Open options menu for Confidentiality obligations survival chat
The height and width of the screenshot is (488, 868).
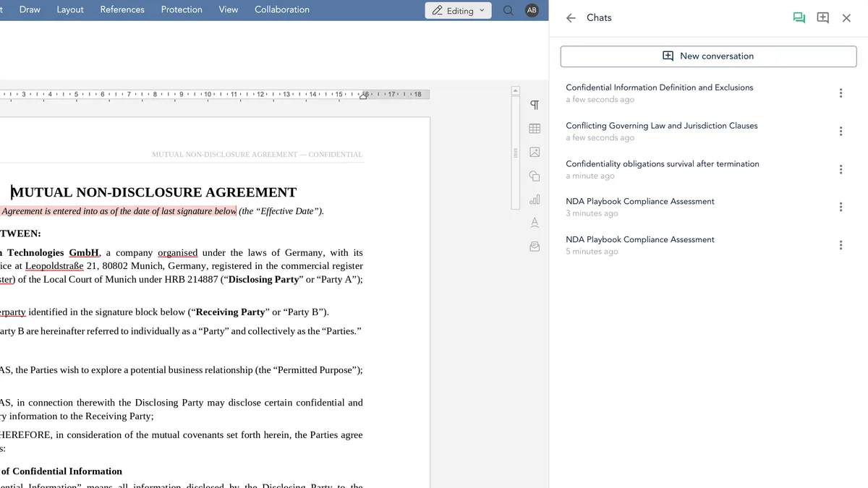(841, 169)
